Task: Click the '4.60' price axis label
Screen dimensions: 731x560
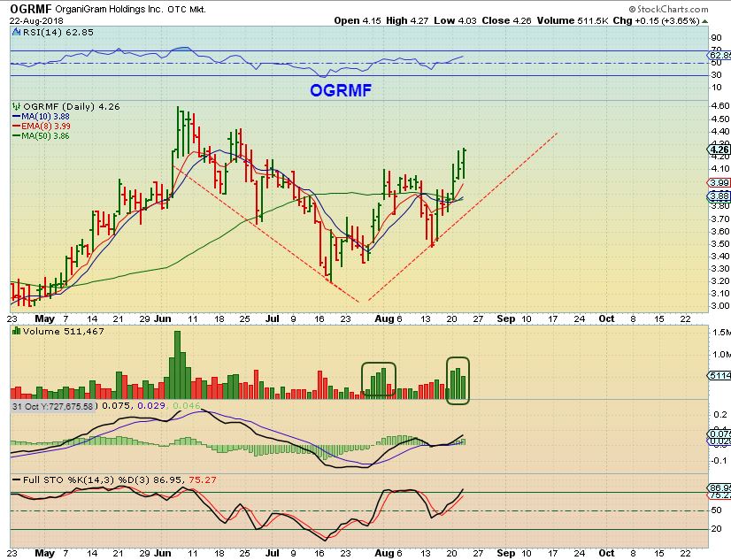Action: point(720,106)
